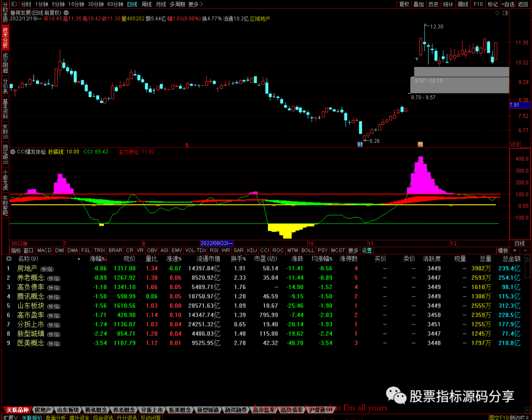
Task: Switch to 1分钟 period
Action: (x=42, y=4)
